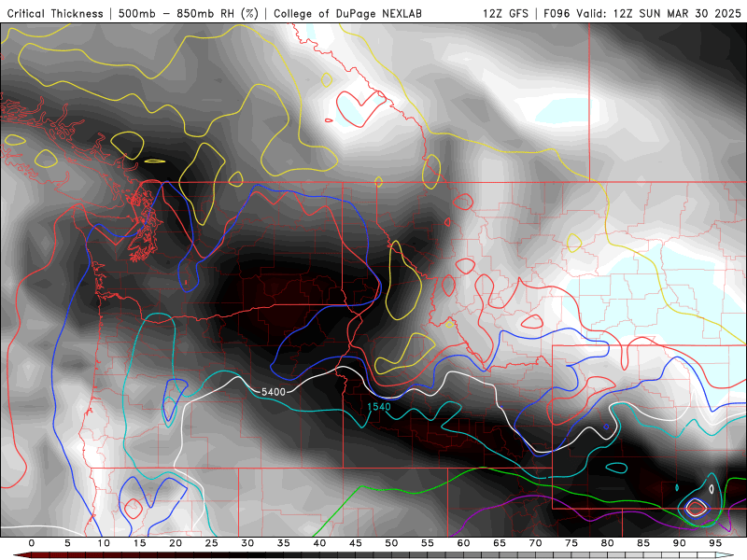The image size is (747, 560).
Task: Choose the "50" value on the RH legend
Action: (x=391, y=543)
